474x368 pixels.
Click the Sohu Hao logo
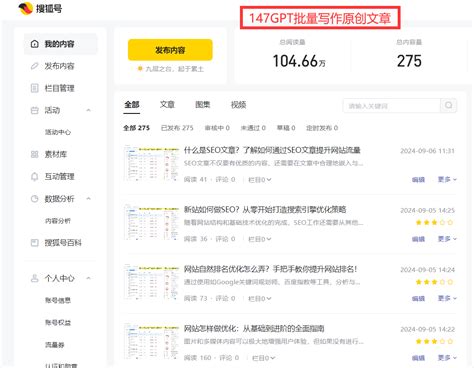(40, 8)
